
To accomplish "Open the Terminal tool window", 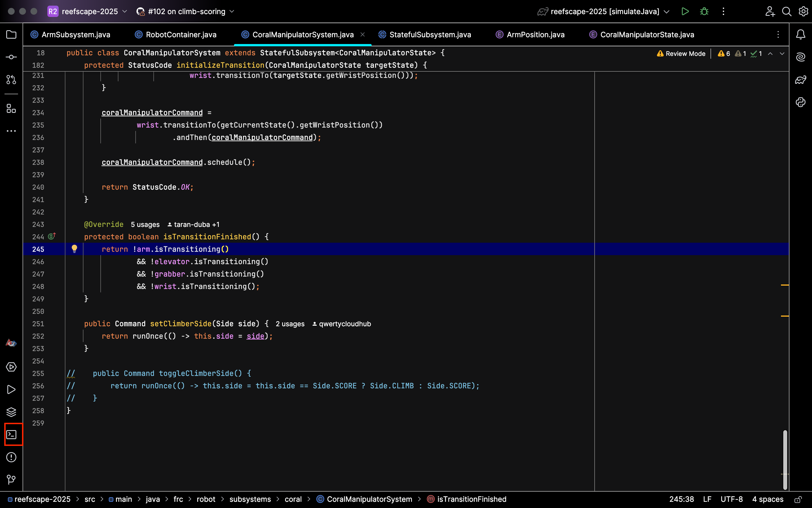I will [11, 434].
